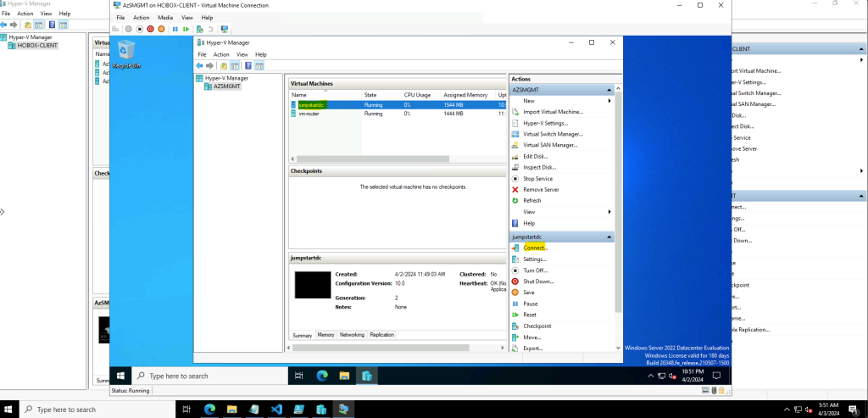
Task: Open Media menu in Virtual Machine Connection
Action: tap(165, 18)
